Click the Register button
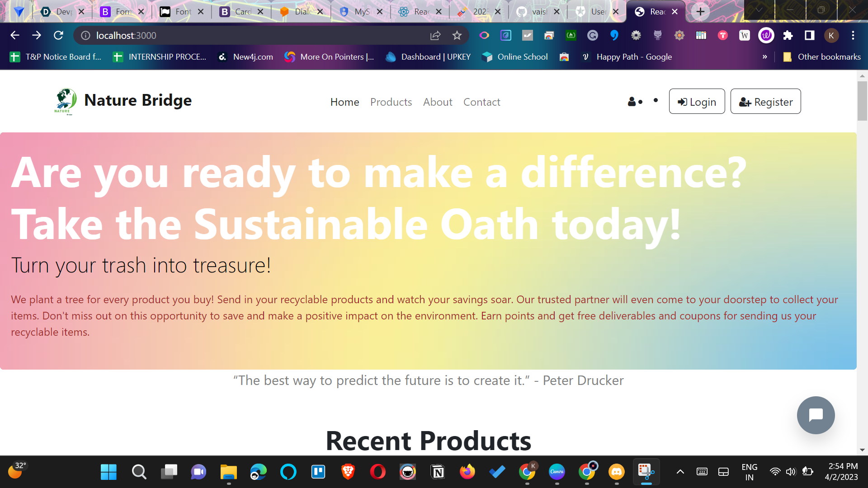868x488 pixels. click(765, 102)
